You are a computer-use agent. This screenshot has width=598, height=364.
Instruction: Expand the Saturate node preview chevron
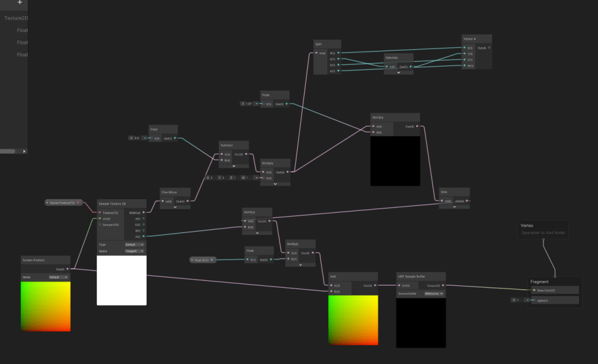click(399, 73)
